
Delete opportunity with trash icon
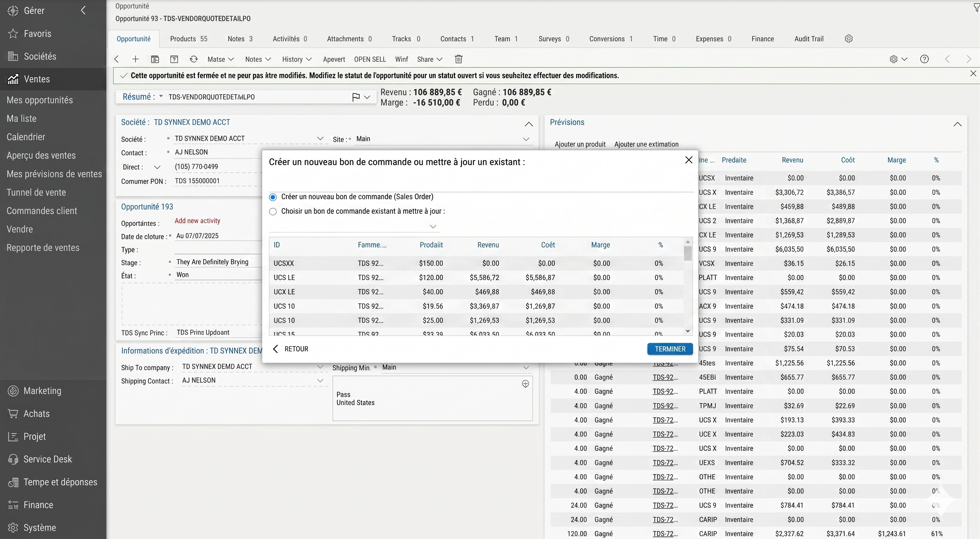[459, 59]
